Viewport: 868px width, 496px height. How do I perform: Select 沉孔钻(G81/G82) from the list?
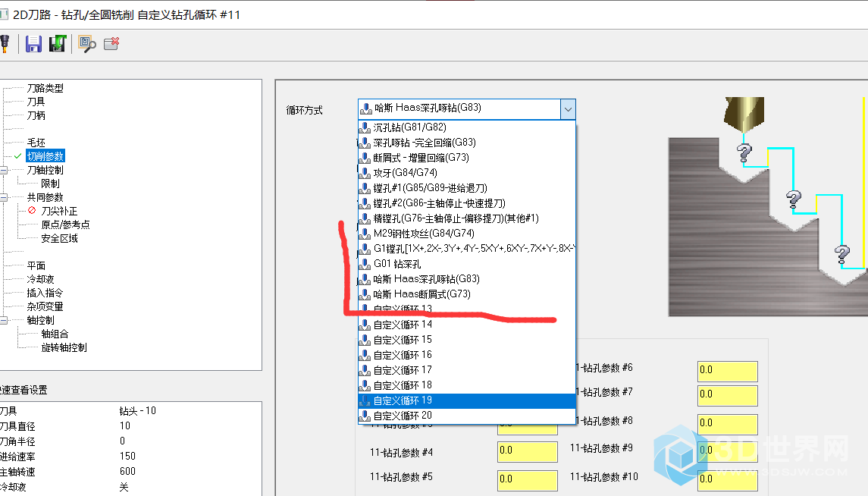(467, 127)
